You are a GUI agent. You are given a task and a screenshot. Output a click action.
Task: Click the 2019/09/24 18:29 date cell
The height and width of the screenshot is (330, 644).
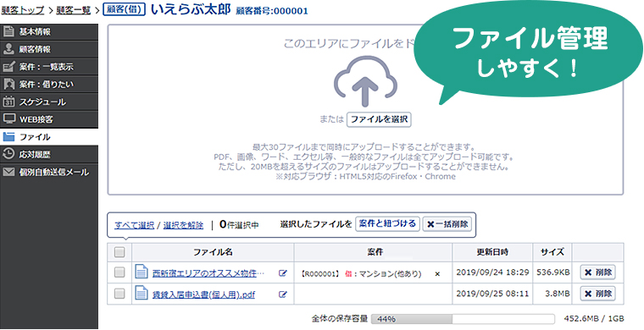[x=492, y=272]
